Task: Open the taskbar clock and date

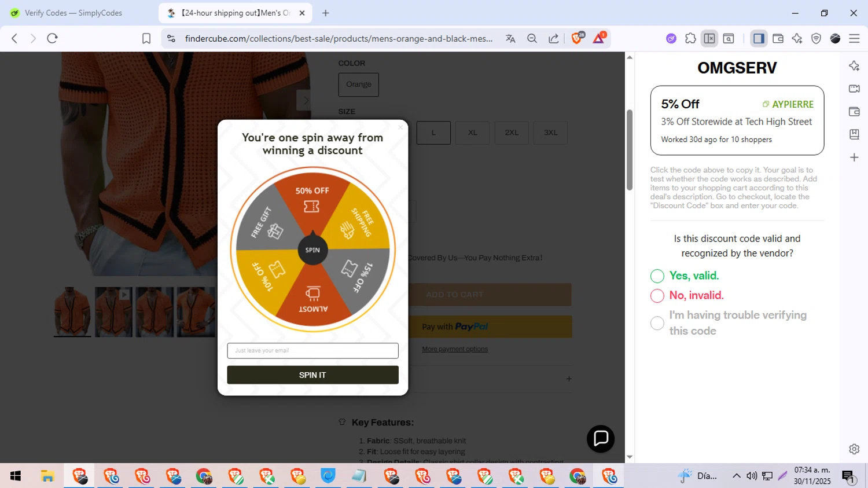Action: point(812,476)
